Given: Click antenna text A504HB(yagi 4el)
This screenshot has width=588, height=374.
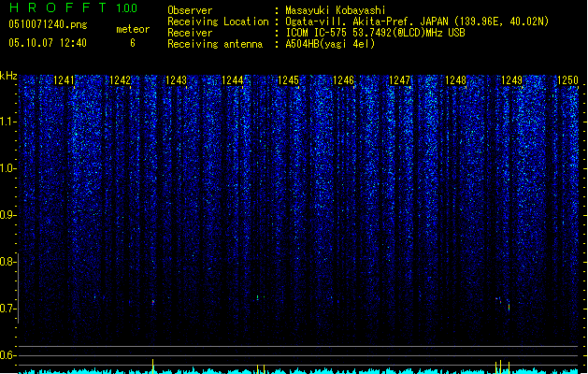Looking at the screenshot, I should [330, 44].
